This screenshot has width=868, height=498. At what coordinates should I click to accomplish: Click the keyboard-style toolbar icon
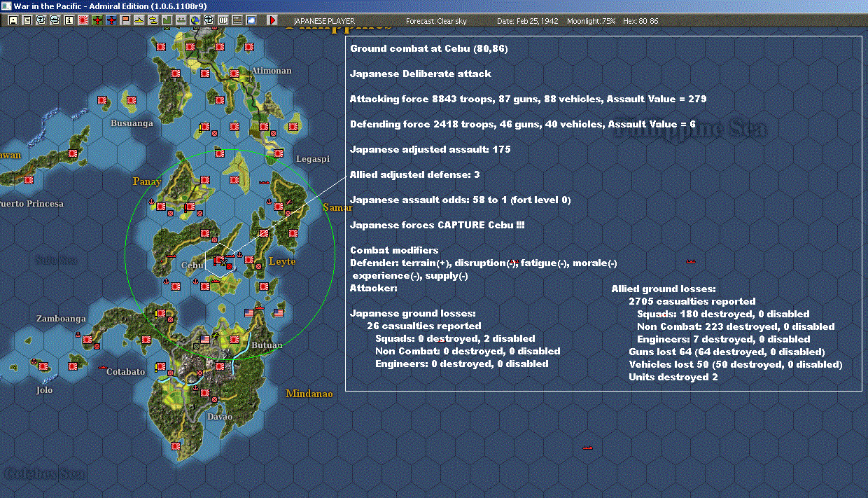[237, 20]
